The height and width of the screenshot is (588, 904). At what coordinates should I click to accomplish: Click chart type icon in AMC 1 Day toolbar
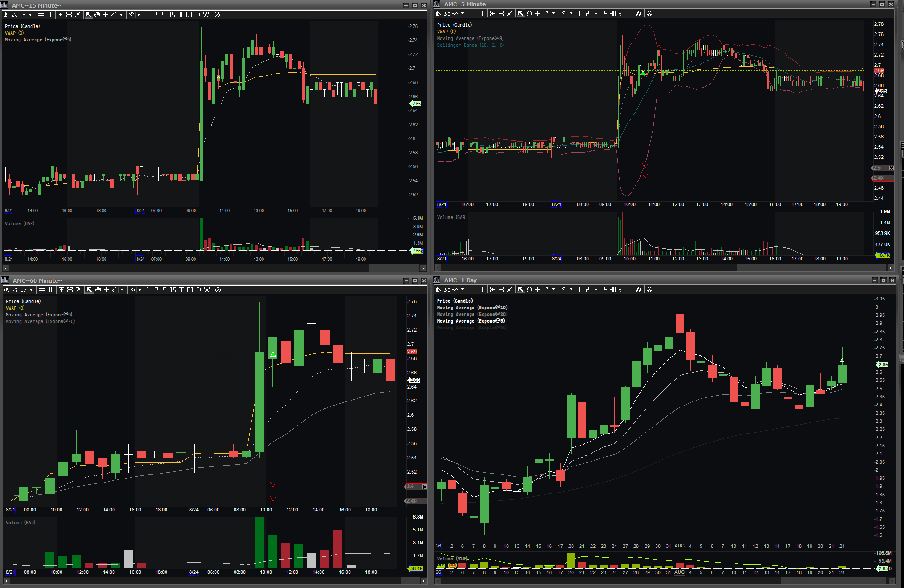coord(438,289)
